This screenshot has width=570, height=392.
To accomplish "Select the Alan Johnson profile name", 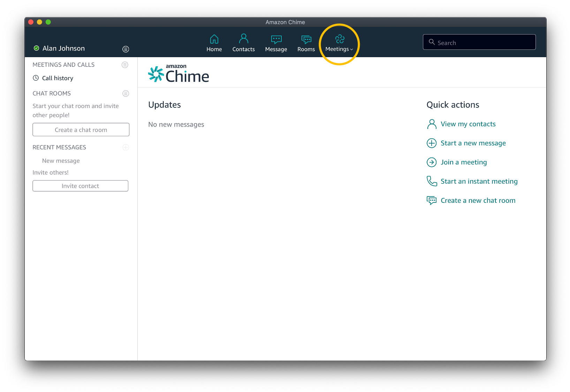I will [x=63, y=48].
